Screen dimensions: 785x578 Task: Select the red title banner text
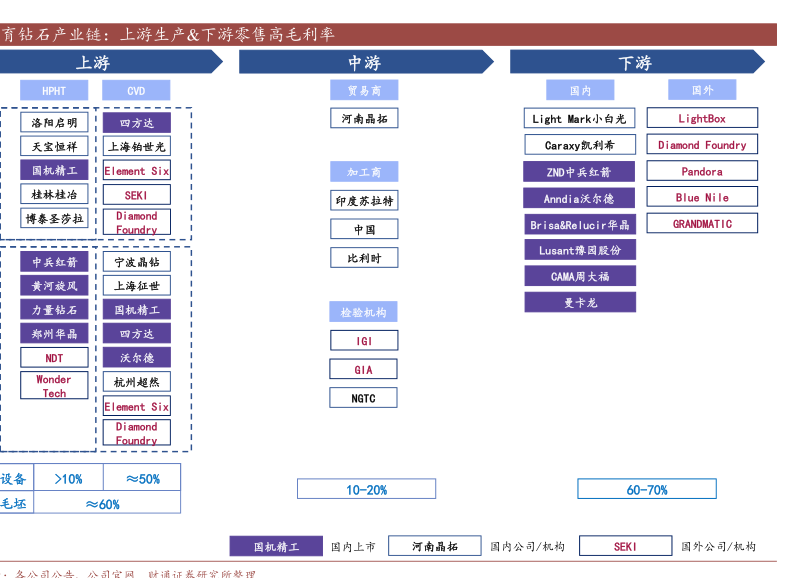click(x=169, y=34)
